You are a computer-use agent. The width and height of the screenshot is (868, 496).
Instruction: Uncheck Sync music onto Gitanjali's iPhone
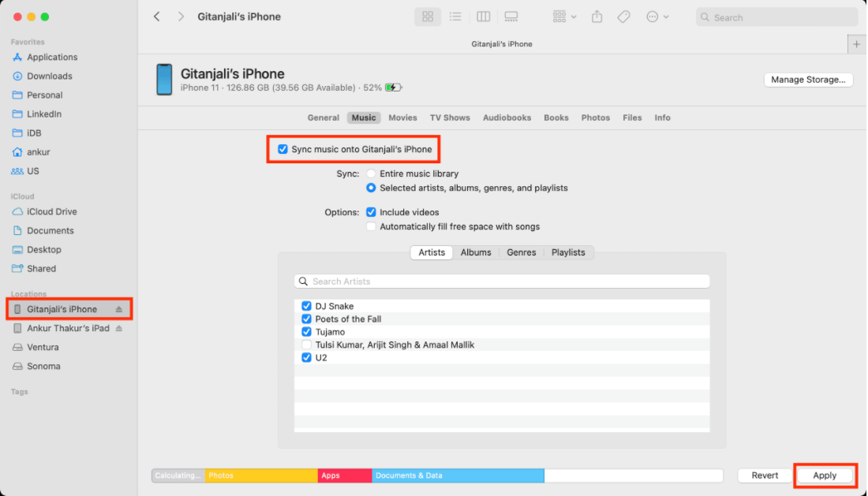tap(282, 149)
